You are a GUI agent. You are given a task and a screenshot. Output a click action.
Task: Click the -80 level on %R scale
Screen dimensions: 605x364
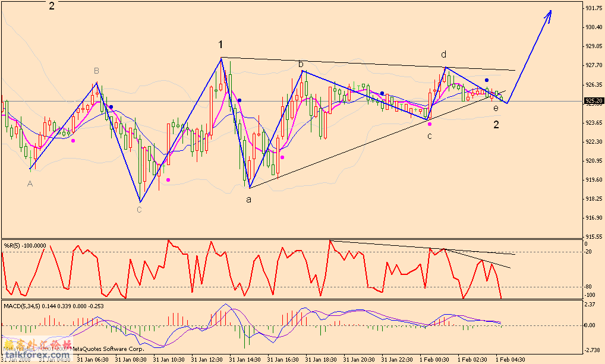tap(591, 287)
